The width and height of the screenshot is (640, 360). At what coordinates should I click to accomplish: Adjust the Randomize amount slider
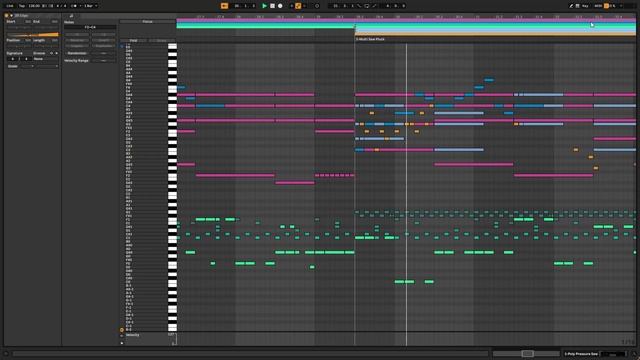[x=104, y=53]
